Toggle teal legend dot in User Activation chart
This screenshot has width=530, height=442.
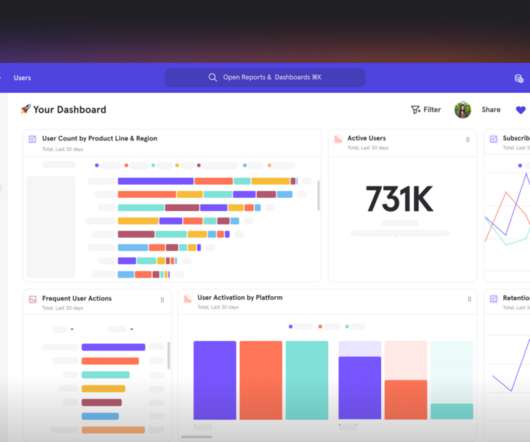pos(347,326)
